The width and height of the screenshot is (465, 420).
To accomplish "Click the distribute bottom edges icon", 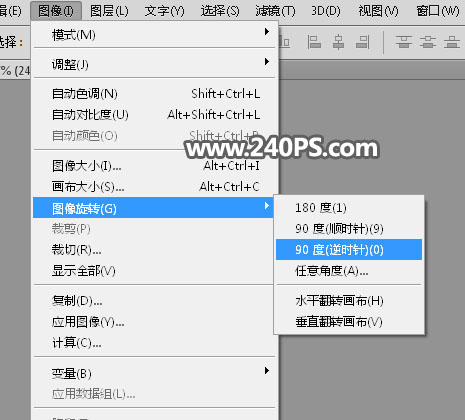I will tap(452, 42).
